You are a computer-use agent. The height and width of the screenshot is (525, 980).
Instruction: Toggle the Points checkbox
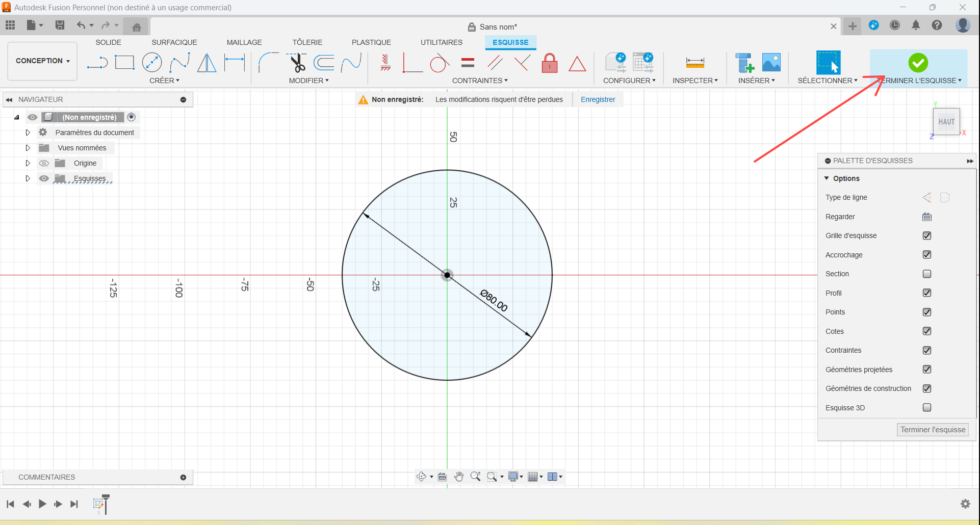(927, 312)
